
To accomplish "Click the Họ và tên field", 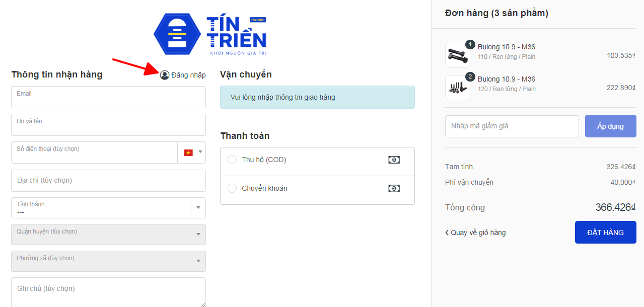I will click(x=108, y=125).
